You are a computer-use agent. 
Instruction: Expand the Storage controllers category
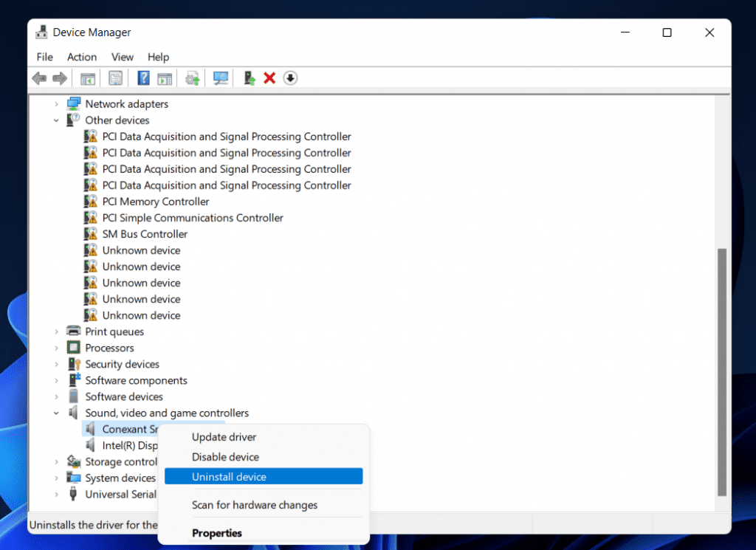(57, 461)
